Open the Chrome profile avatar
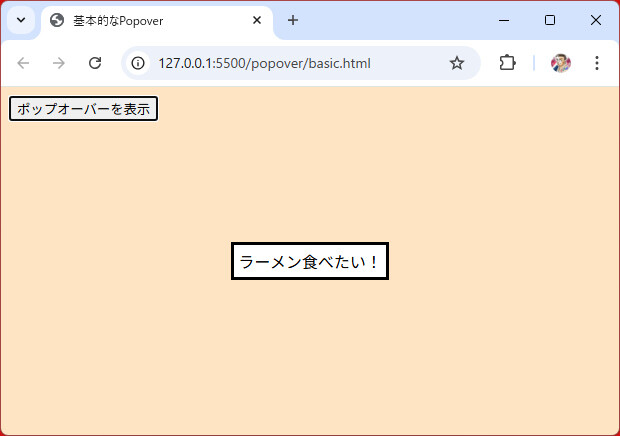620x436 pixels. point(561,63)
